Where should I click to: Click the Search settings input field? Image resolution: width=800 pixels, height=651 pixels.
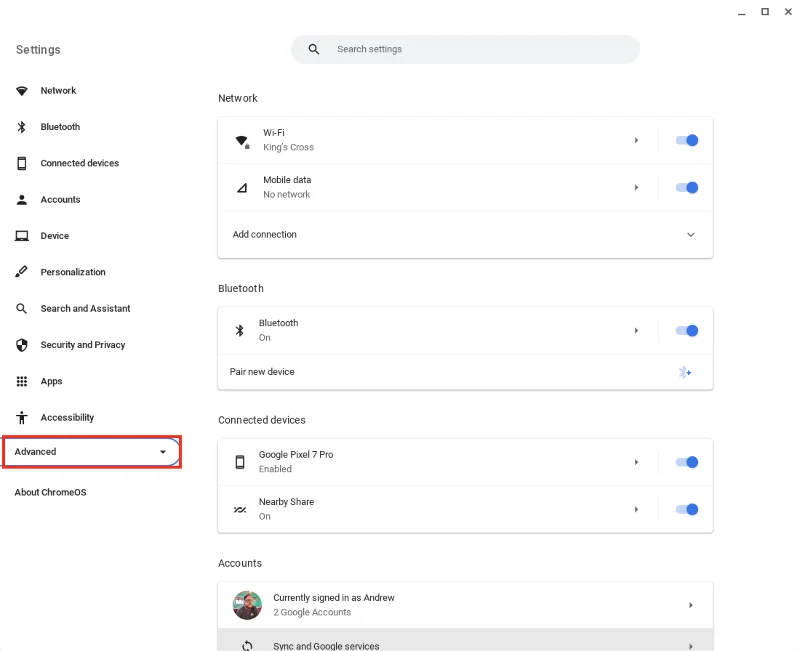[465, 49]
